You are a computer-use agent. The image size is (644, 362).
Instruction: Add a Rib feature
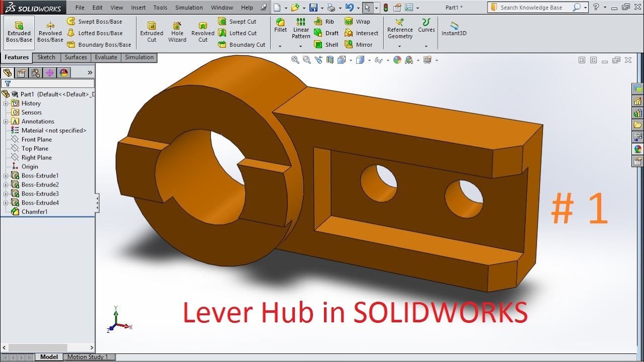coord(324,22)
